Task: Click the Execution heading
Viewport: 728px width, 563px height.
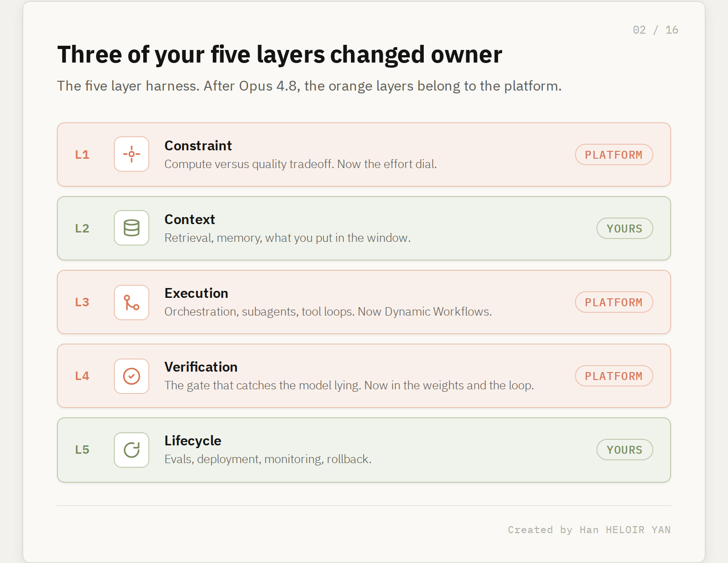Action: click(x=196, y=293)
